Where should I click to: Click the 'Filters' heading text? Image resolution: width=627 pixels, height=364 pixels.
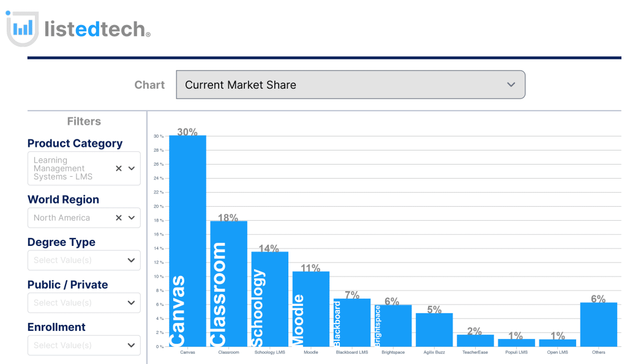click(84, 122)
